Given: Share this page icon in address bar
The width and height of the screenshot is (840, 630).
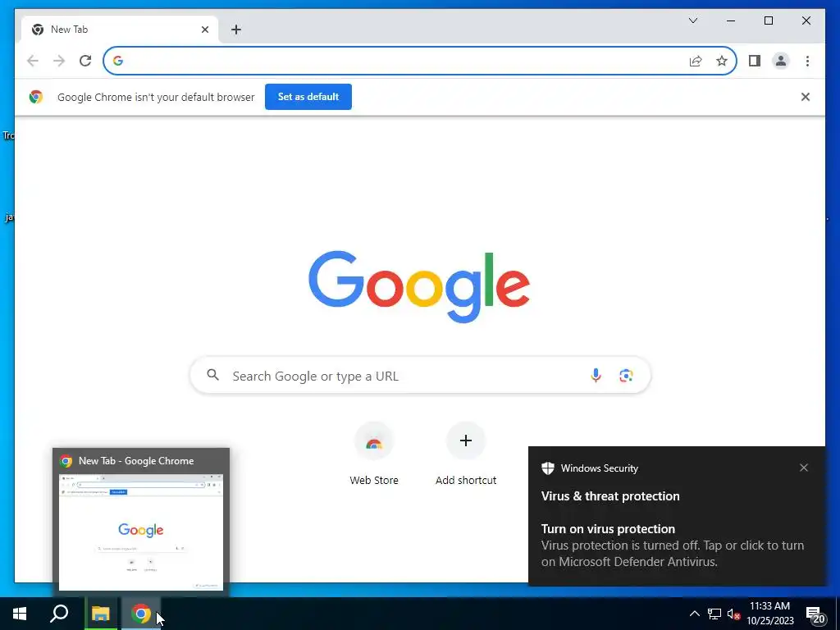Looking at the screenshot, I should pyautogui.click(x=696, y=61).
